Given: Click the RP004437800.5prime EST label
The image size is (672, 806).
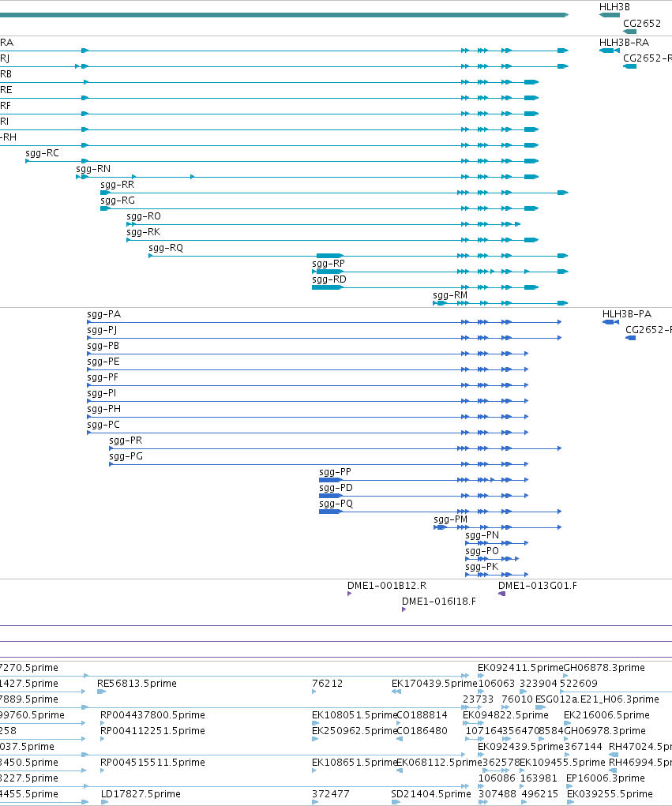Looking at the screenshot, I should pos(152,715).
